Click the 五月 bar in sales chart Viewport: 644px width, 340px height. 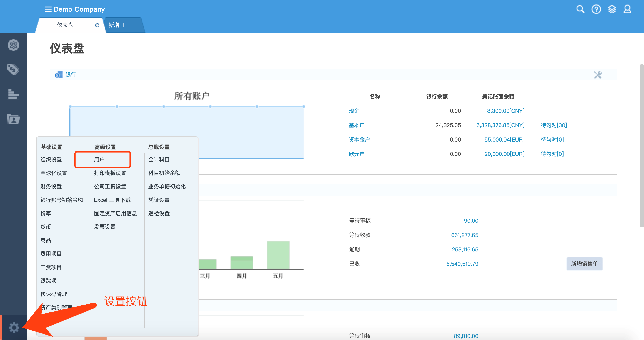click(x=278, y=255)
